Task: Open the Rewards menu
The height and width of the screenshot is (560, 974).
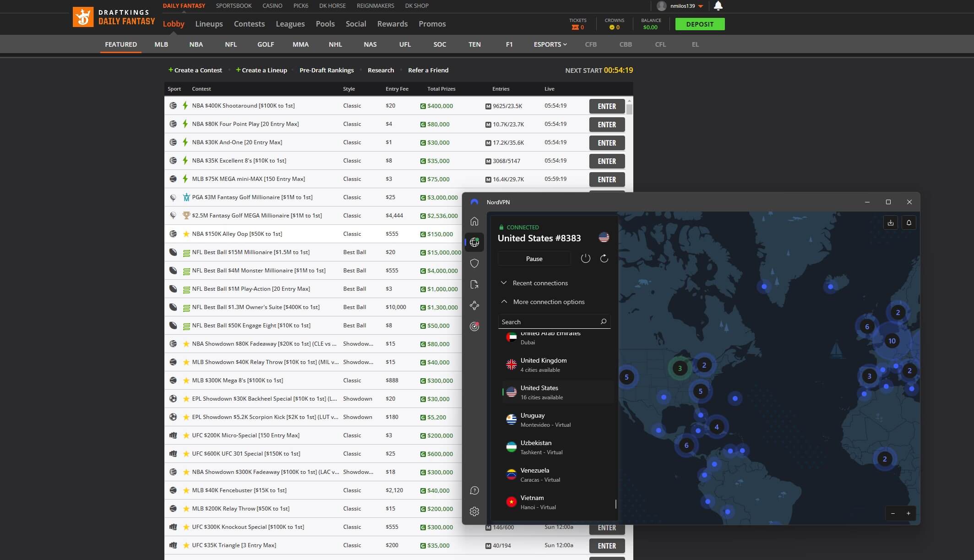Action: tap(392, 24)
